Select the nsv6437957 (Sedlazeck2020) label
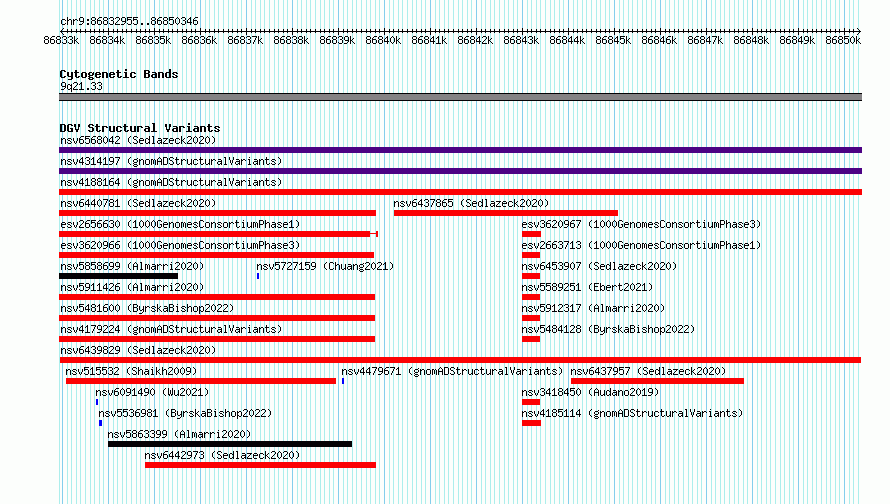Screen dimensions: 890x504 coord(648,371)
